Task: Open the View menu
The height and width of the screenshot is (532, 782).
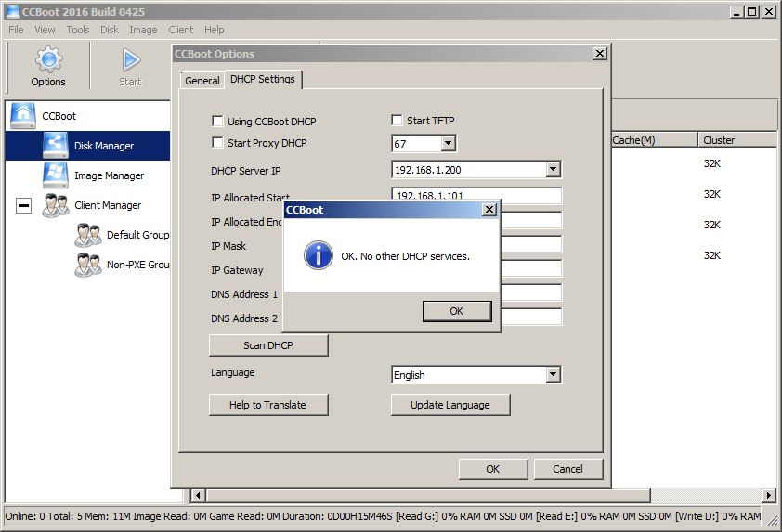Action: [x=45, y=30]
